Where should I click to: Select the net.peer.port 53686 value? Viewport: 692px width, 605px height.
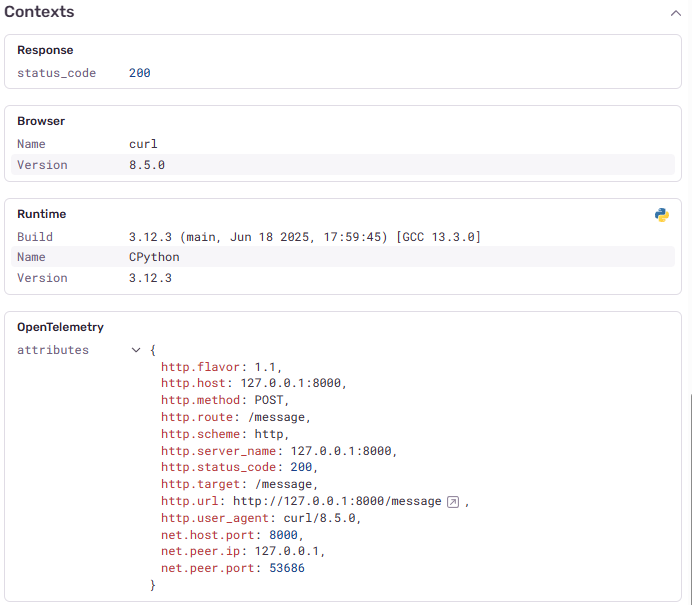click(x=285, y=568)
